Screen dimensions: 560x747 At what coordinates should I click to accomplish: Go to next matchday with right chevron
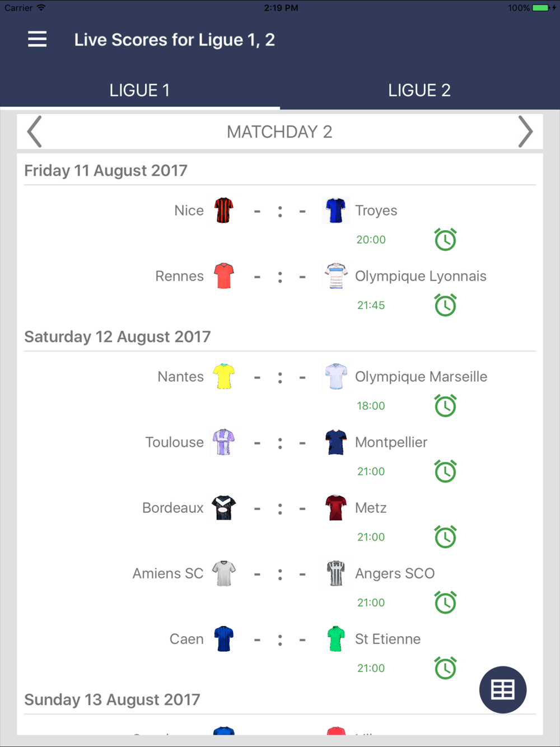click(x=525, y=132)
